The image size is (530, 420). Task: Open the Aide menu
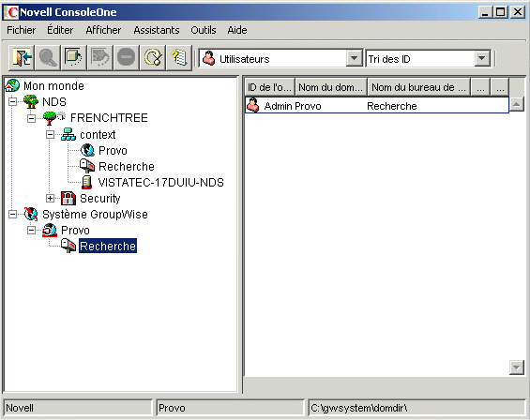(237, 30)
